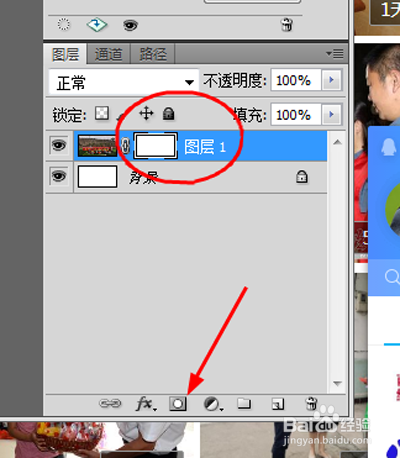Delete layer using bottom trash icon
The image size is (400, 458).
(311, 403)
